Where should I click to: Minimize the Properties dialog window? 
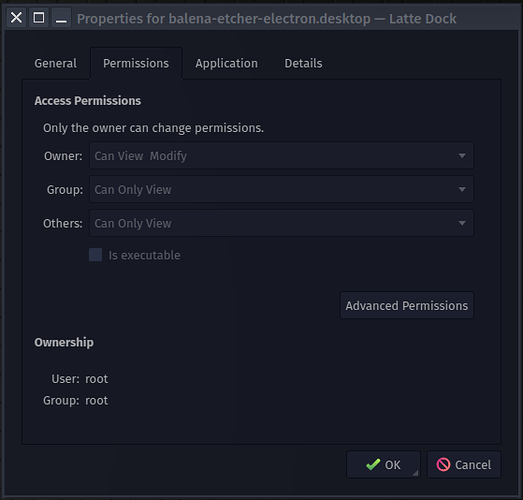pyautogui.click(x=61, y=18)
